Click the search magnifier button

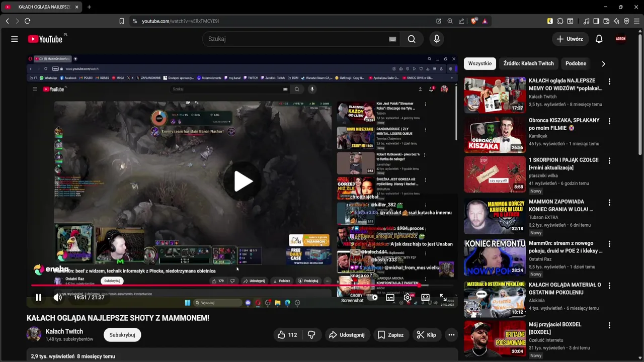tap(412, 39)
